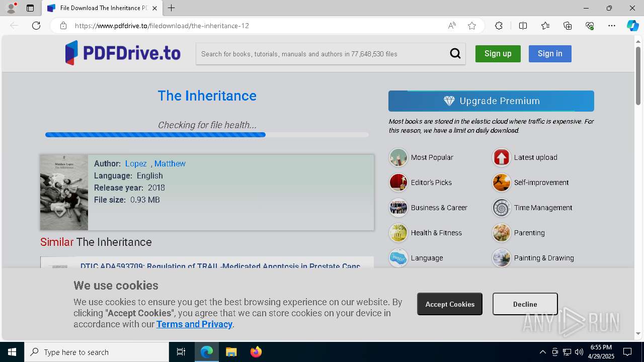Open the browser Extensions icon
This screenshot has width=644, height=362.
(499, 26)
